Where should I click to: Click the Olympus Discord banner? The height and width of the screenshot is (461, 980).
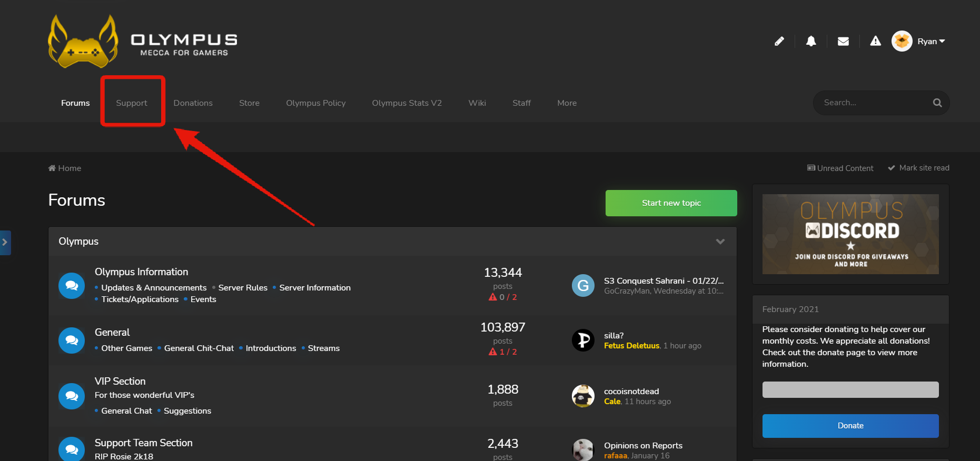850,234
